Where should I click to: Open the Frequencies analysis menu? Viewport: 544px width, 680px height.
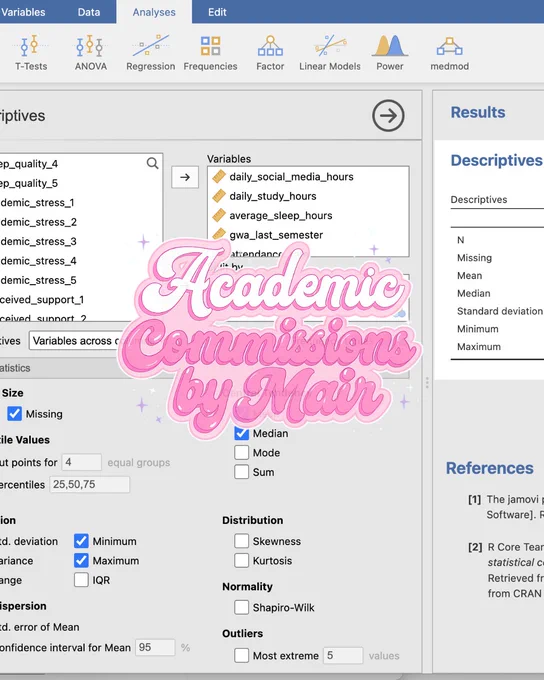click(210, 53)
